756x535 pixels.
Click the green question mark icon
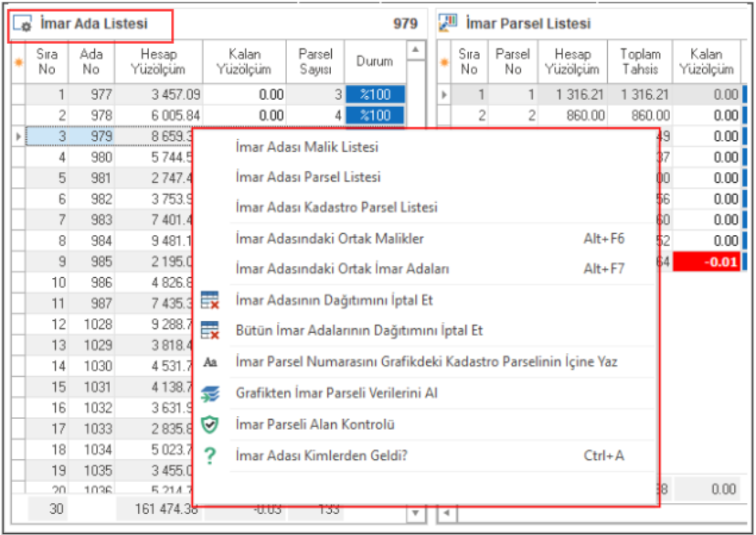coord(210,455)
